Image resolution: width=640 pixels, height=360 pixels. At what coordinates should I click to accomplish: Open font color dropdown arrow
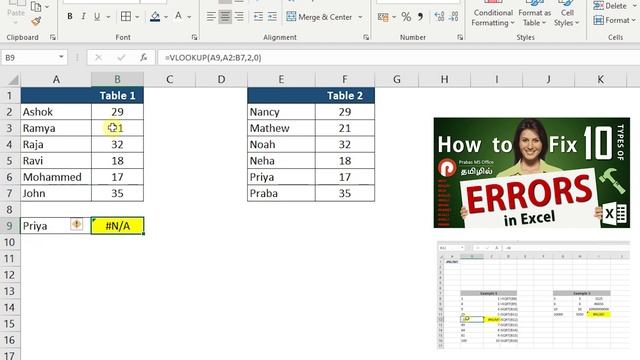tap(189, 17)
